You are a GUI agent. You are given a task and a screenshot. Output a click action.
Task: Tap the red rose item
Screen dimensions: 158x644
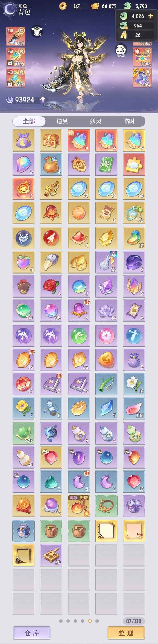pos(51,286)
